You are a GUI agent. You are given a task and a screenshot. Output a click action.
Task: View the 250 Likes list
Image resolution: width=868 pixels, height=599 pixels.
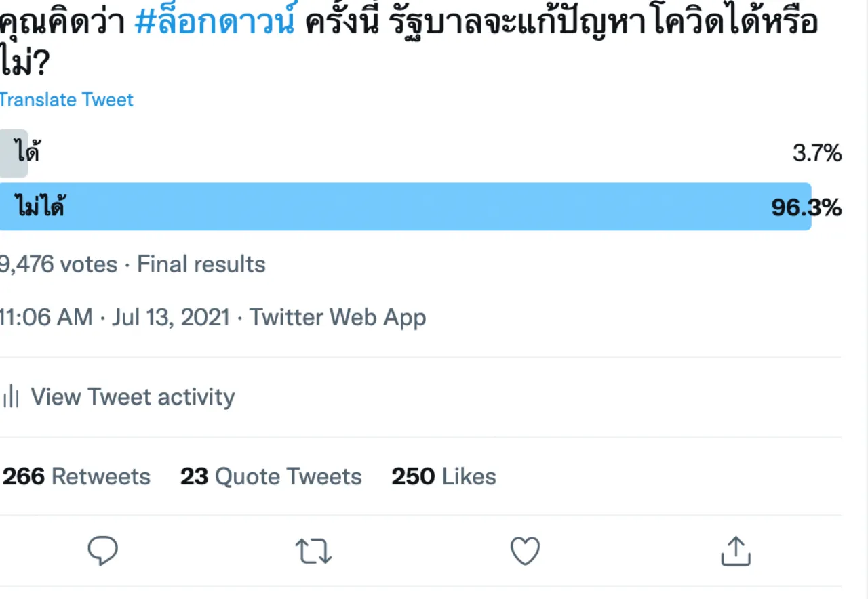(443, 476)
